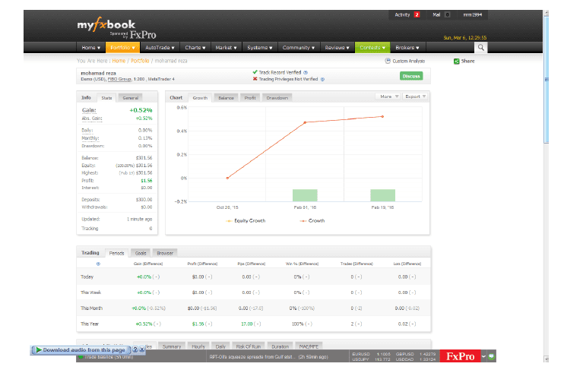Switch to the Goals tab
The image size is (564, 392).
141,253
